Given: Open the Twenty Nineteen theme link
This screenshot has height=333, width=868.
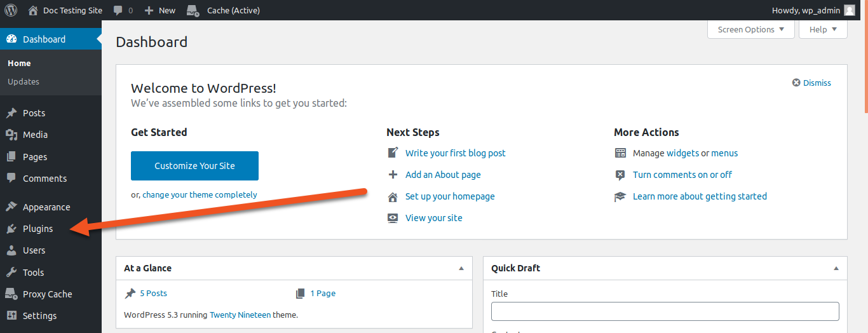Looking at the screenshot, I should (240, 315).
